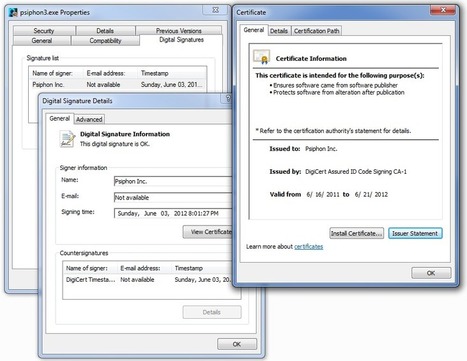
Task: Follow the certificates help link
Action: [309, 247]
